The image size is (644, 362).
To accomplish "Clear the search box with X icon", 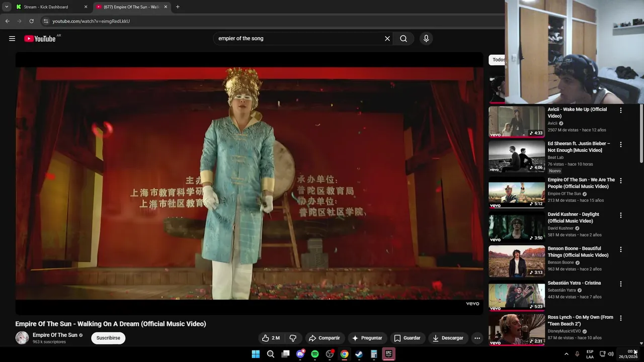I will click(x=387, y=39).
